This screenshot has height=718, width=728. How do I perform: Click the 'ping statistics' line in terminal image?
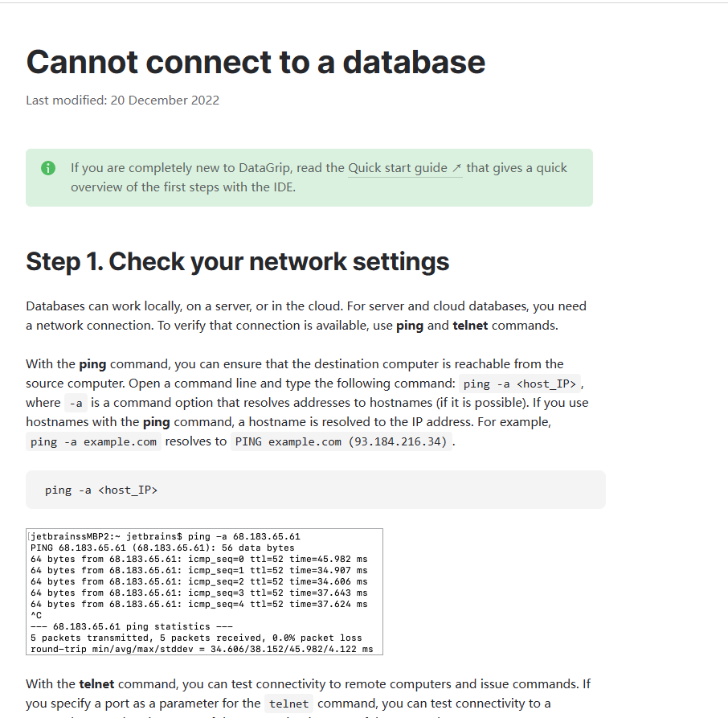pyautogui.click(x=132, y=626)
